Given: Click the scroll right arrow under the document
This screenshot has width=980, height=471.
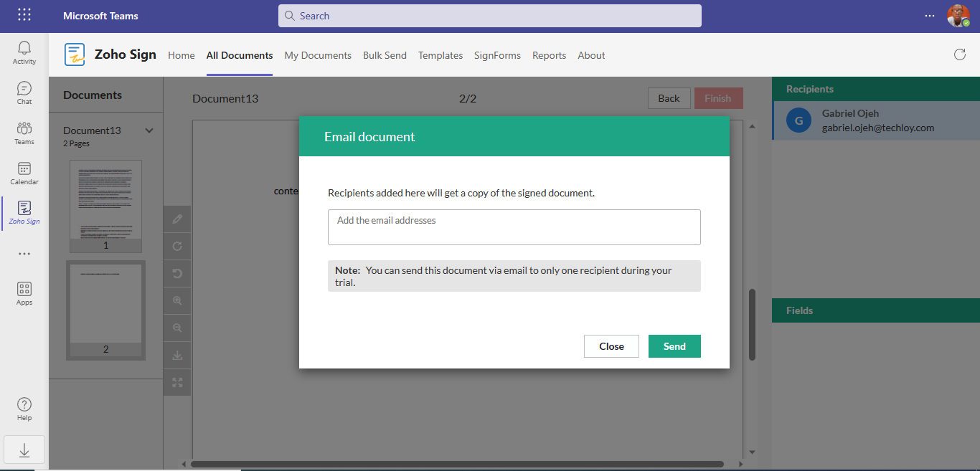Looking at the screenshot, I should [741, 464].
